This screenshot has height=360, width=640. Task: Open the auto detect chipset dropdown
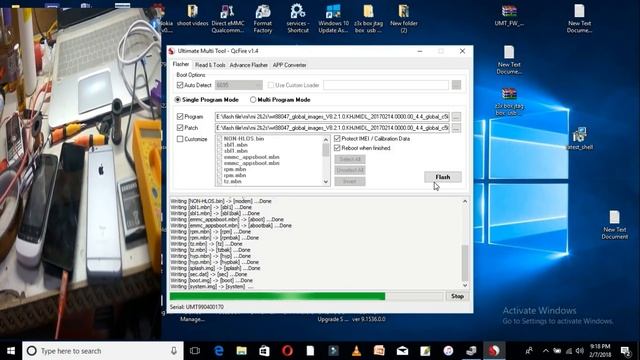239,85
